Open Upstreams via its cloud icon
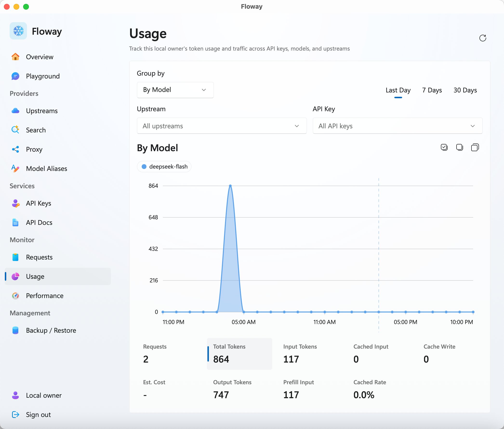The width and height of the screenshot is (504, 429). pyautogui.click(x=15, y=111)
